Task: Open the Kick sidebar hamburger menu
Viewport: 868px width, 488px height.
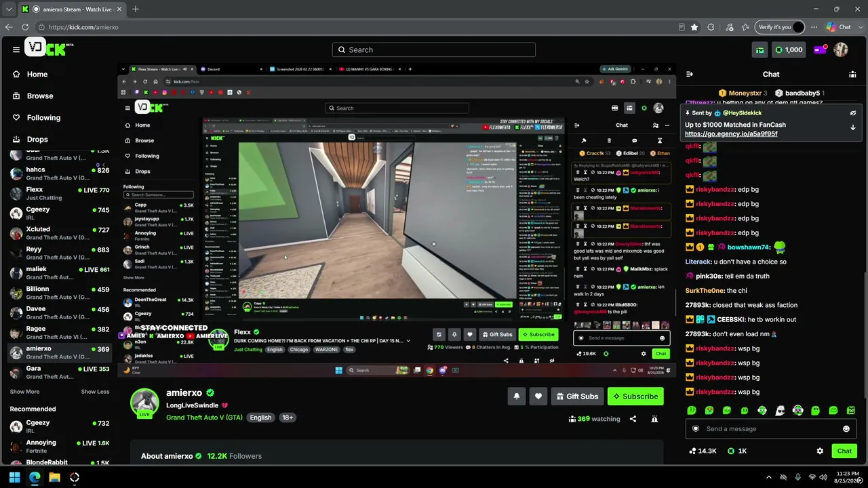Action: 16,49
